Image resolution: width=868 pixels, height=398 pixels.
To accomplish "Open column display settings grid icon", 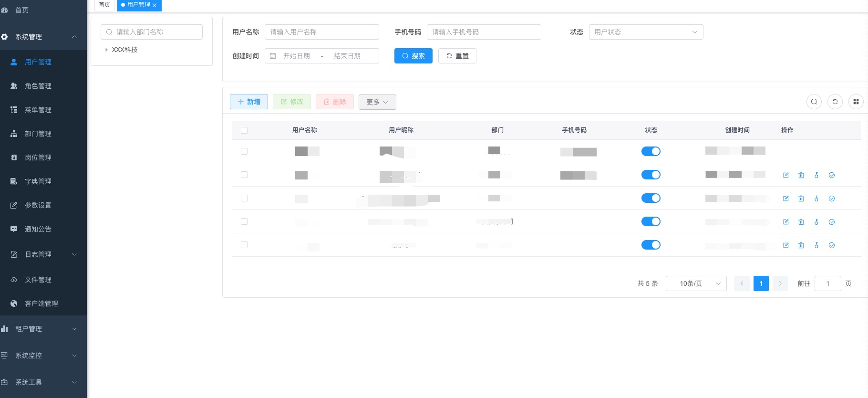I will click(x=856, y=102).
